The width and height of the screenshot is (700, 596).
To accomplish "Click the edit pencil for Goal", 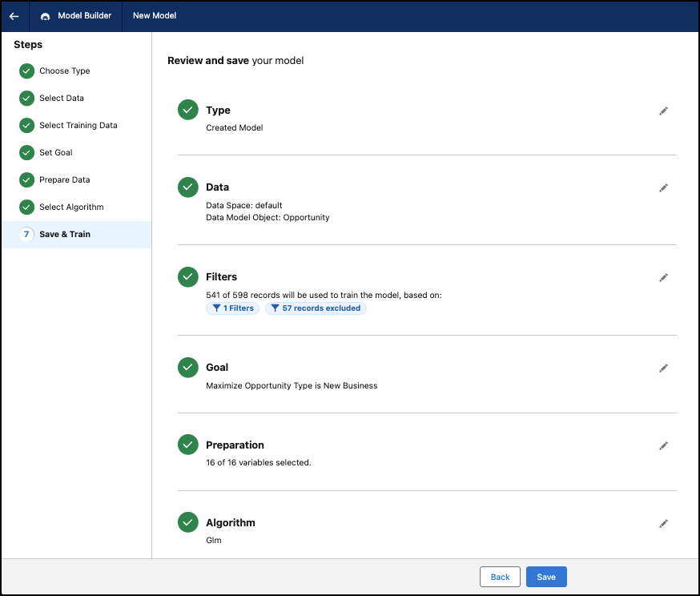I will pyautogui.click(x=663, y=368).
